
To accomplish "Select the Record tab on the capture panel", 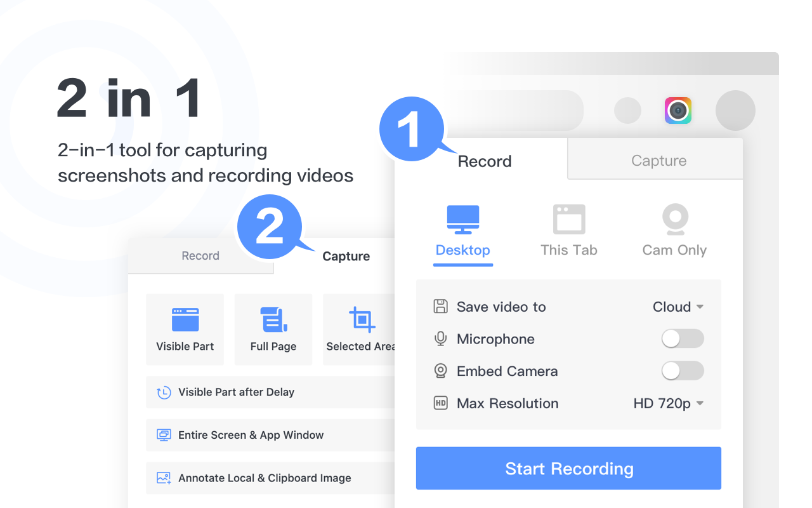I will [x=200, y=255].
